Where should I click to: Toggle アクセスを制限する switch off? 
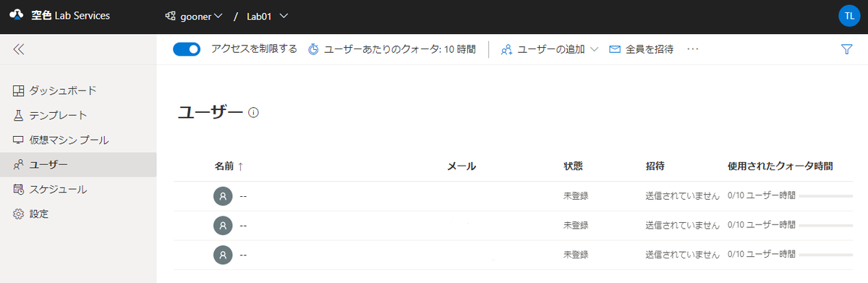pyautogui.click(x=187, y=49)
